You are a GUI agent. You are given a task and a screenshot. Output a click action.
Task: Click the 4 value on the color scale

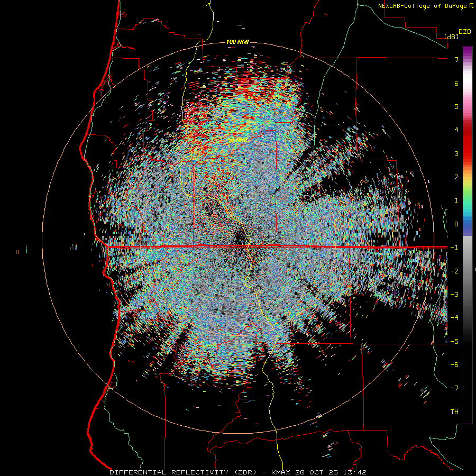[x=456, y=130]
